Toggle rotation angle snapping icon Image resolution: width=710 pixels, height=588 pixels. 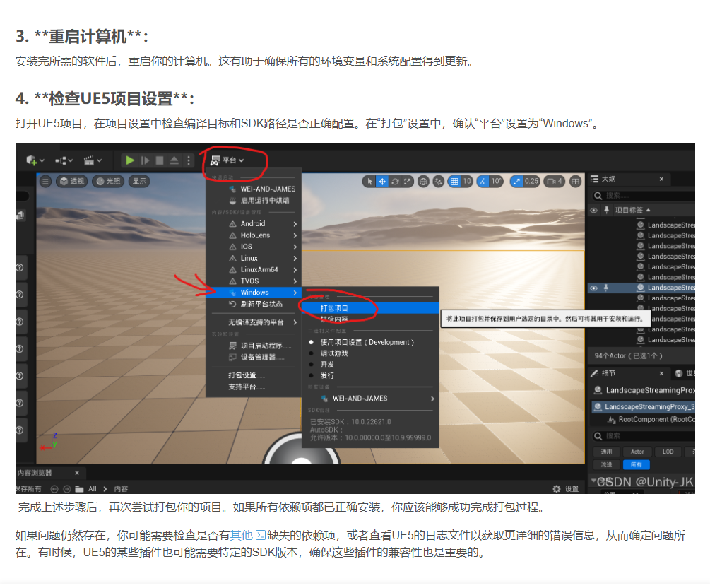point(484,182)
